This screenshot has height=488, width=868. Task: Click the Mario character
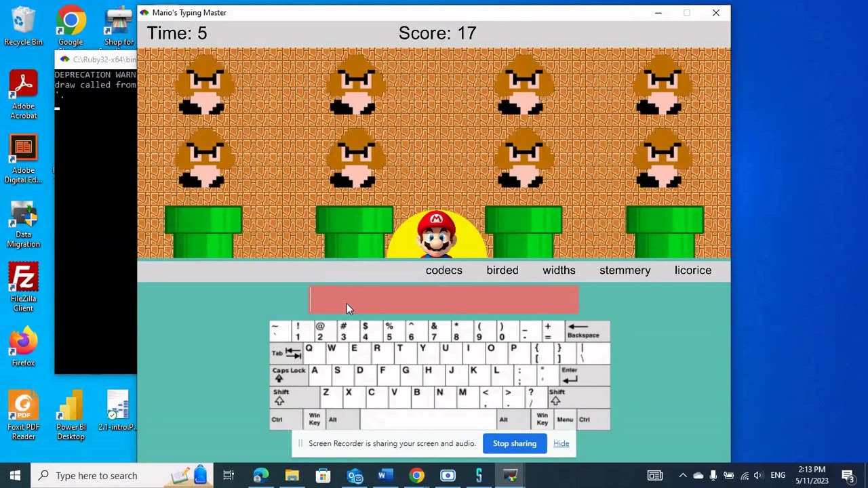436,235
